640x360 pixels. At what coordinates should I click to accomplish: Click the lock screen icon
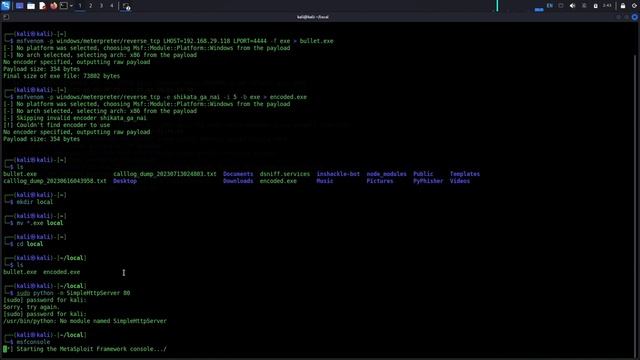pos(623,6)
